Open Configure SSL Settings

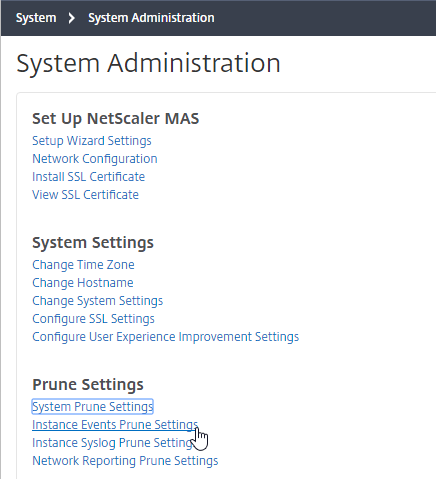[93, 319]
